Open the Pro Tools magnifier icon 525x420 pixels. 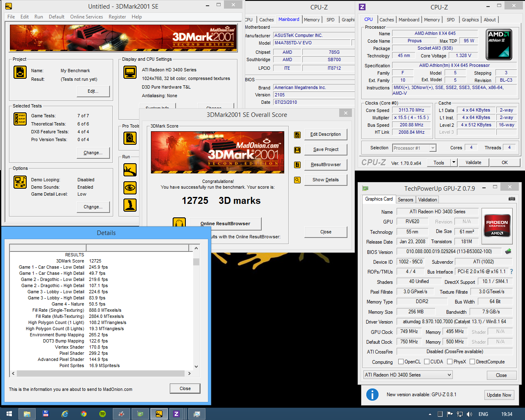[130, 138]
